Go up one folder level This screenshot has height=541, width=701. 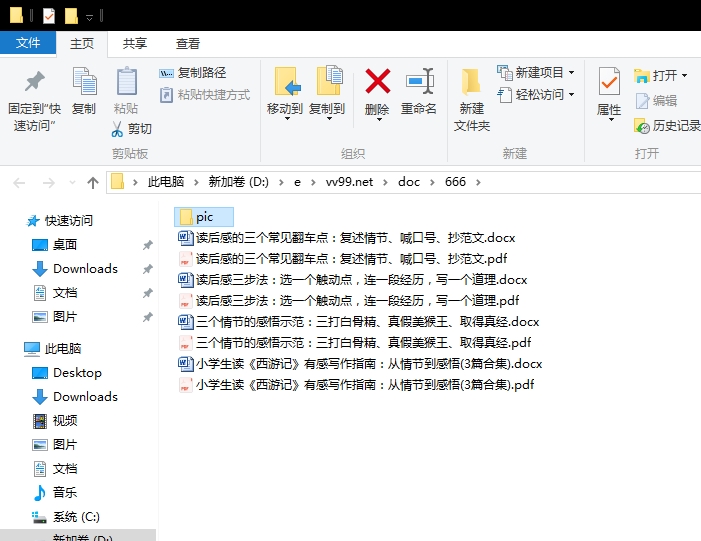click(x=93, y=183)
